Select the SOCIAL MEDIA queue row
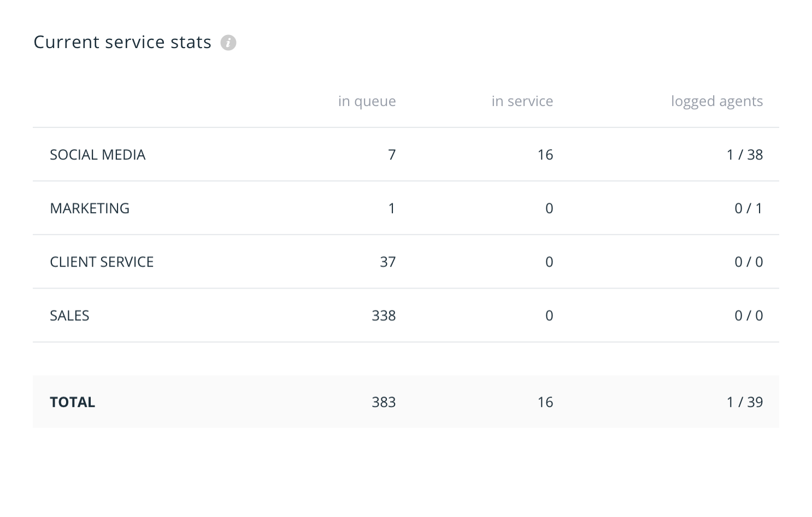 (97, 154)
